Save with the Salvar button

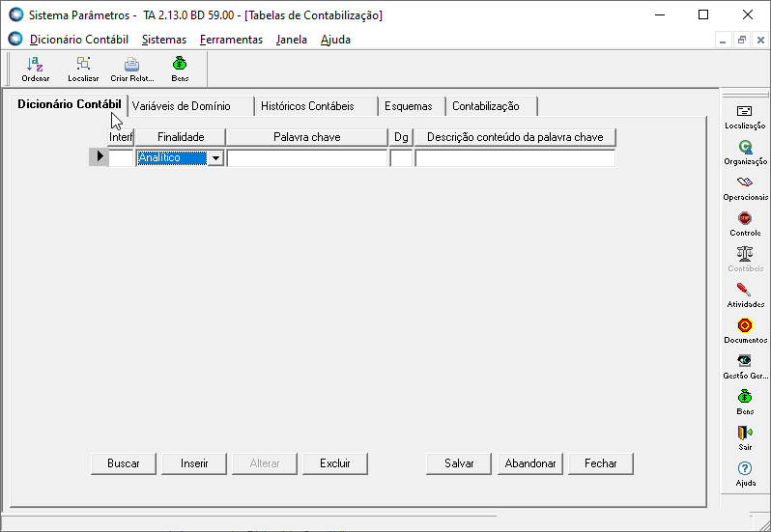point(459,463)
